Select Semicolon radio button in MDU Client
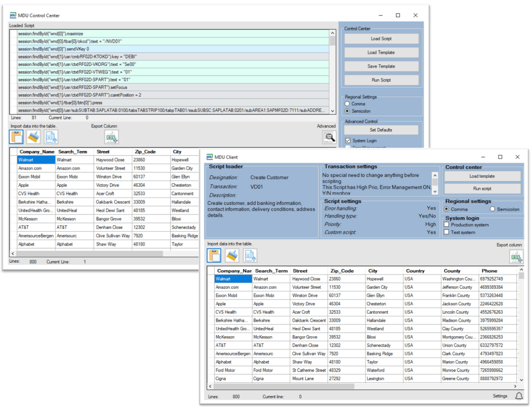Screen dimensions: 532x408 (x=493, y=209)
